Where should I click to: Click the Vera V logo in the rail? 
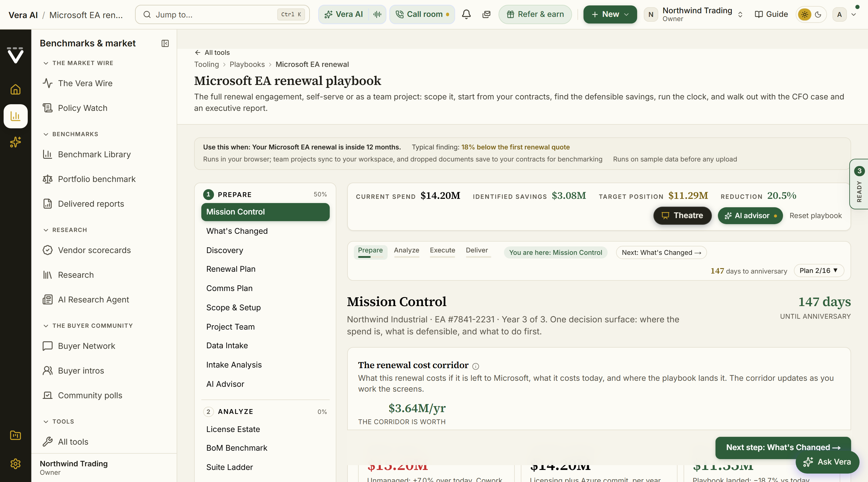(15, 55)
